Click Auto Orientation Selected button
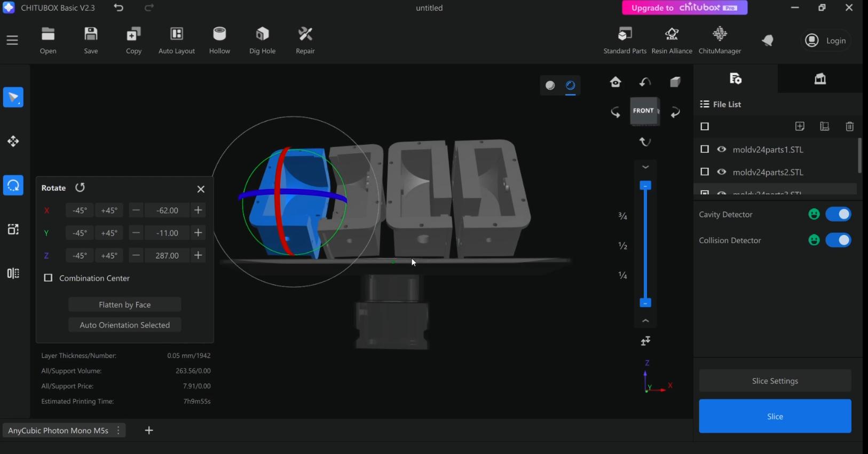This screenshot has width=868, height=454. point(125,325)
